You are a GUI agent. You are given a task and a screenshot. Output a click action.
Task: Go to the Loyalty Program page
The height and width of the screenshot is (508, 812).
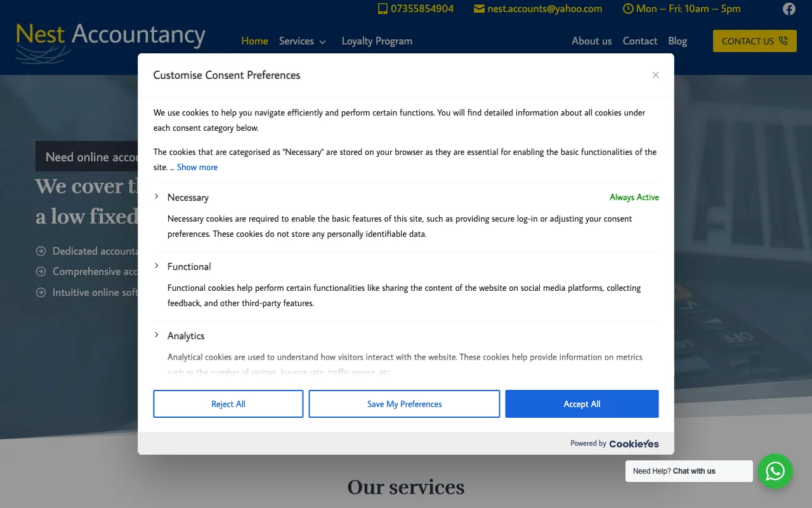click(x=377, y=41)
